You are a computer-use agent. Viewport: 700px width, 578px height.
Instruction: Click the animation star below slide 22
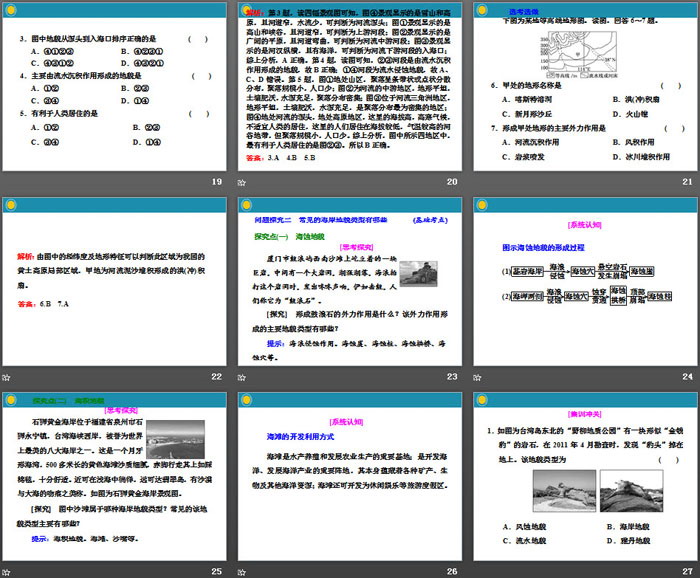7,376
